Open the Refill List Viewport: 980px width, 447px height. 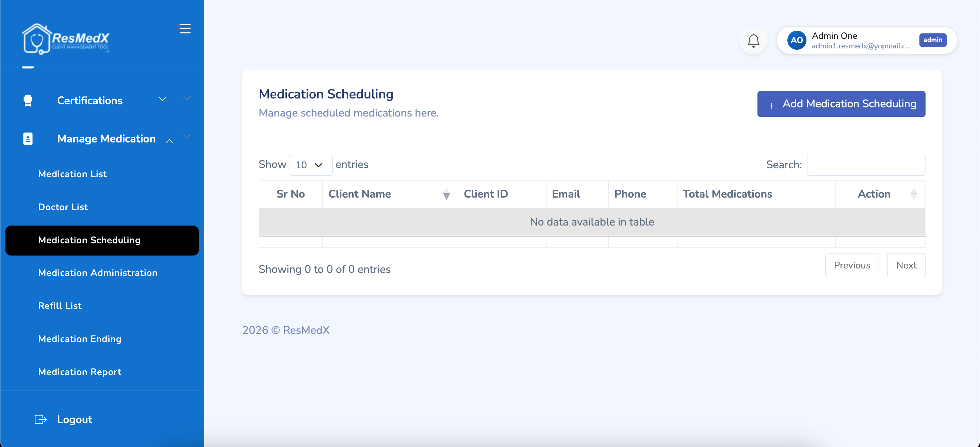coord(60,306)
